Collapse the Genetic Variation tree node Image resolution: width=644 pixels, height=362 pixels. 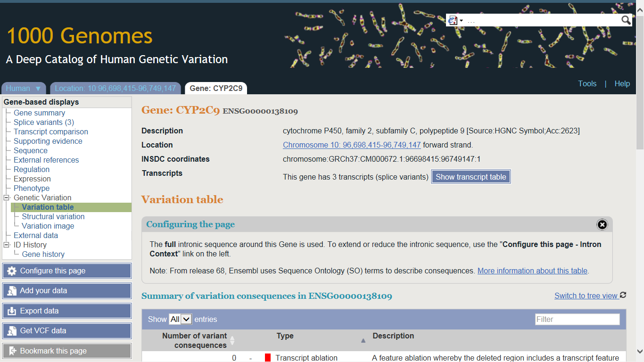7,197
